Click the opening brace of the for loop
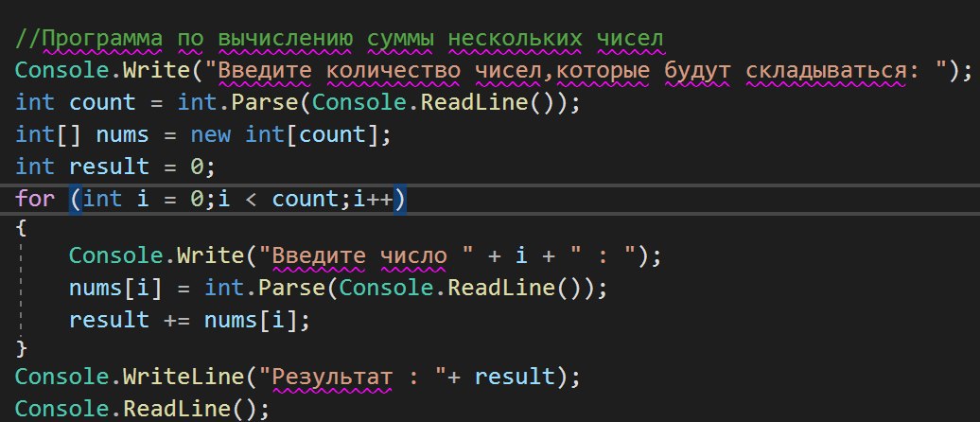Viewport: 980px width, 422px height. coord(21,229)
